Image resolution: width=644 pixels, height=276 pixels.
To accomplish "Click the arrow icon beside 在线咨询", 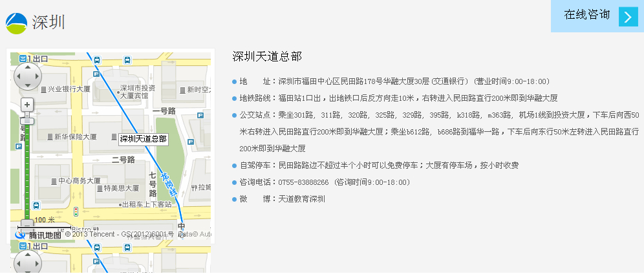I will coord(628,17).
